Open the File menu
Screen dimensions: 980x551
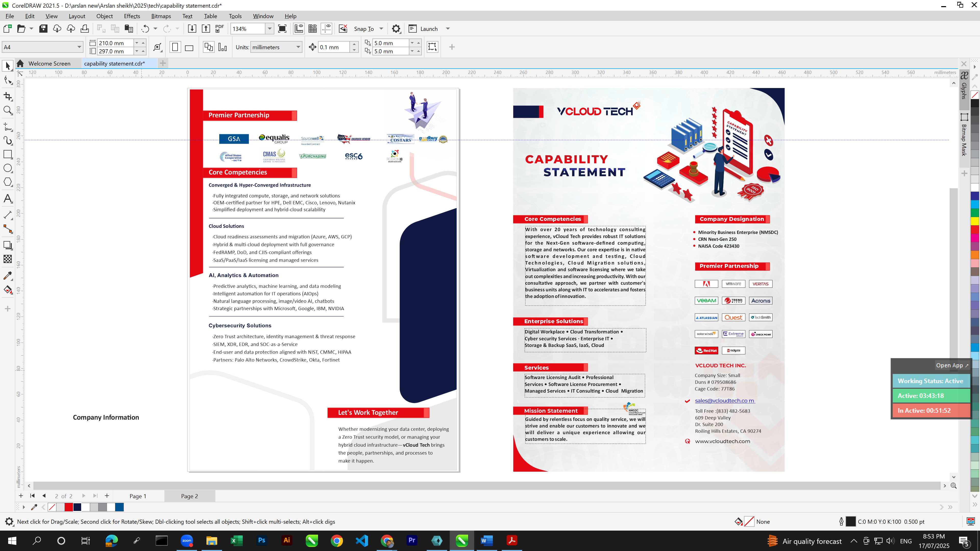[x=9, y=16]
